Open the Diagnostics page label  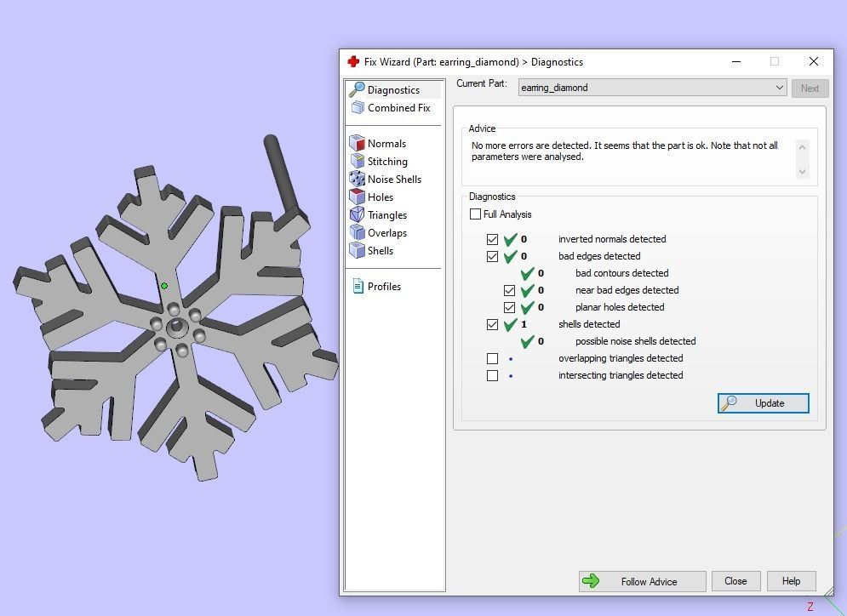[x=393, y=89]
